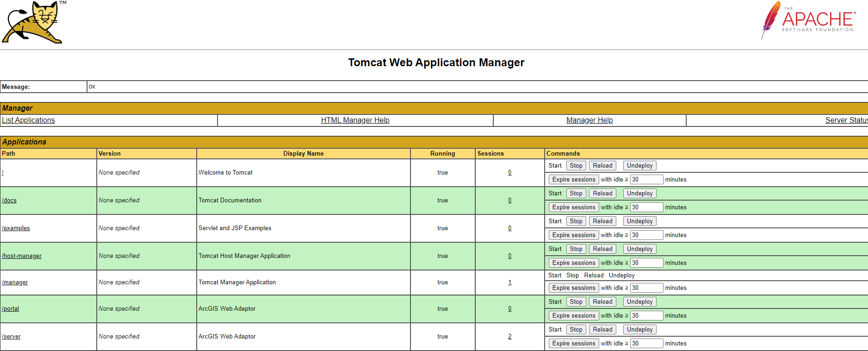
Task: Reload the Tomcat Documentation application
Action: coord(602,194)
